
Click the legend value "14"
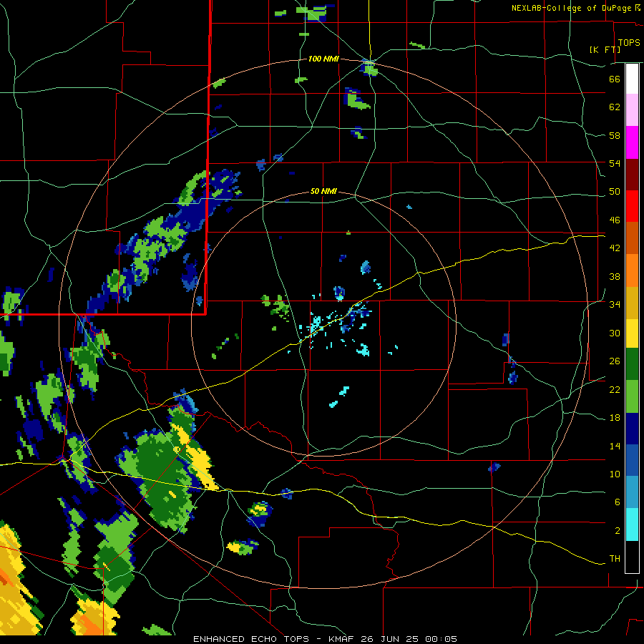(x=615, y=446)
